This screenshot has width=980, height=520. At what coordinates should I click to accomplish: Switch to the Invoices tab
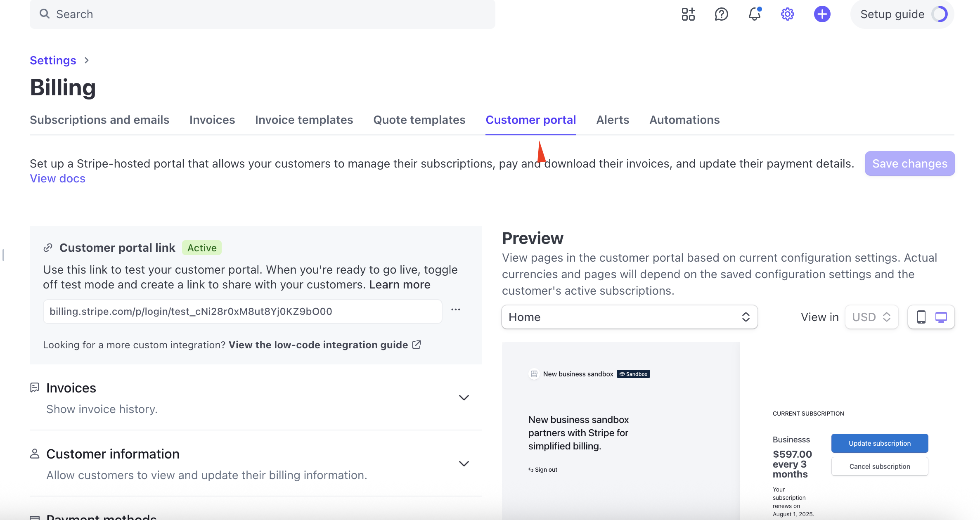tap(212, 120)
